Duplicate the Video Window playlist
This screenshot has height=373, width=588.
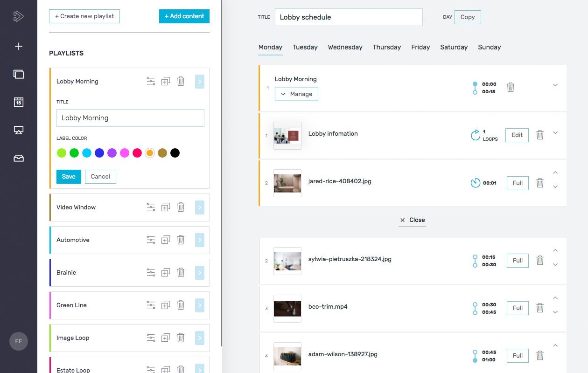click(x=166, y=207)
